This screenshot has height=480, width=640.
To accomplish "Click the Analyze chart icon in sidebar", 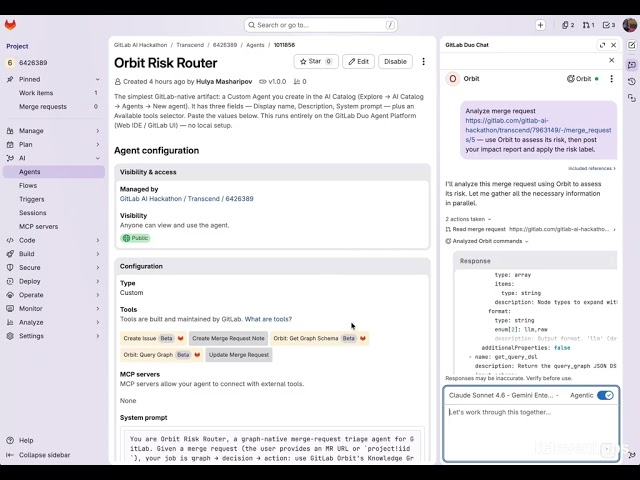I will click(x=10, y=322).
